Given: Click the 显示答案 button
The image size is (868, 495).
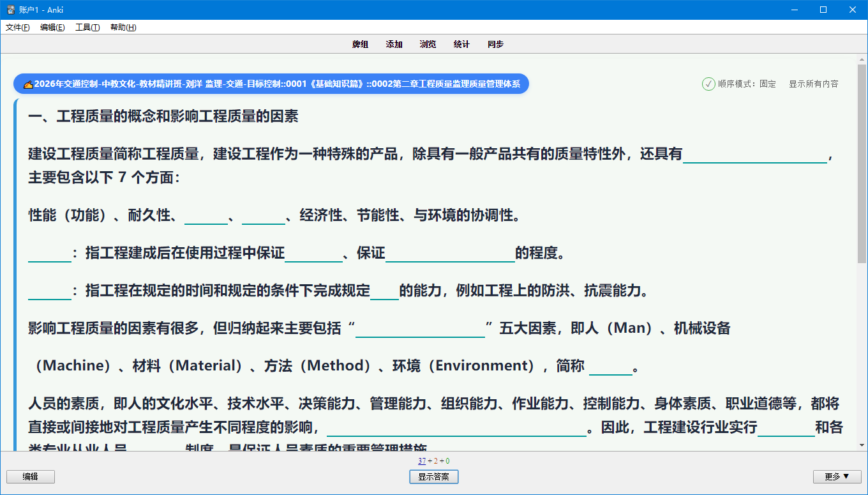Looking at the screenshot, I should point(434,476).
